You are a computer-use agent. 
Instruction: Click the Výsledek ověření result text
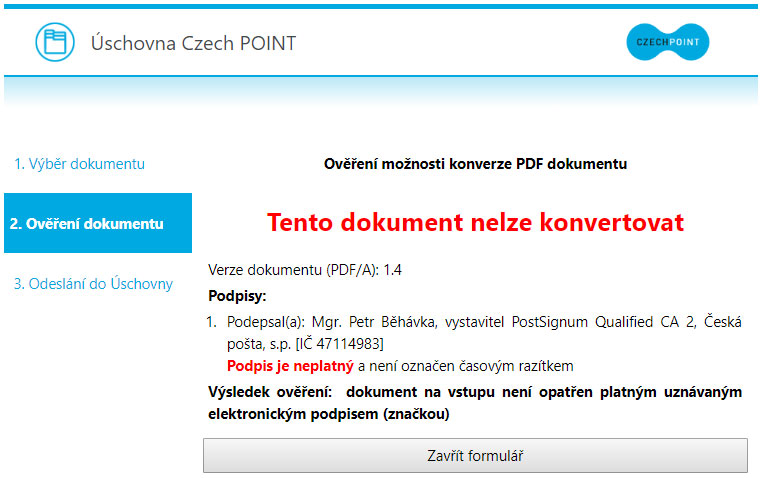pyautogui.click(x=475, y=403)
